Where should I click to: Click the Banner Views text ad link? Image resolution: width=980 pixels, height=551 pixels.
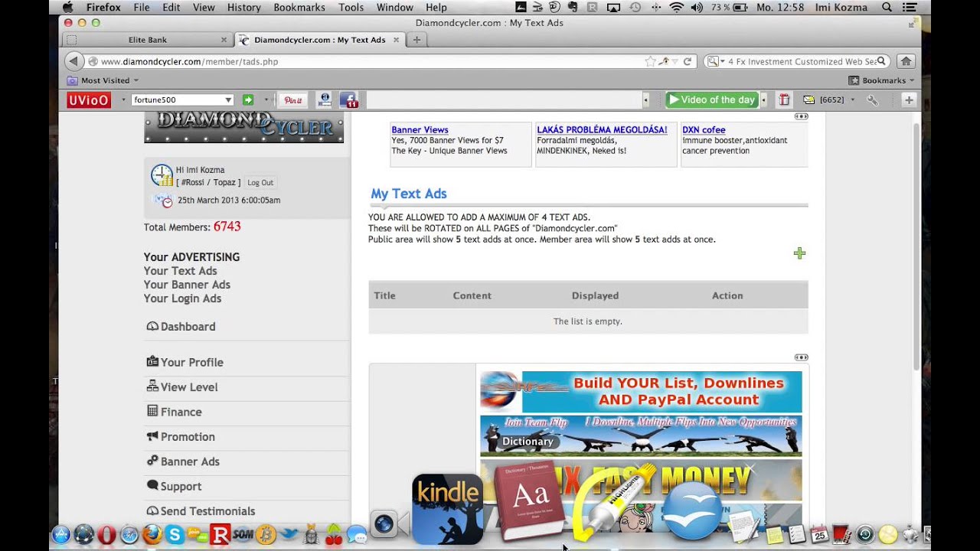[420, 130]
